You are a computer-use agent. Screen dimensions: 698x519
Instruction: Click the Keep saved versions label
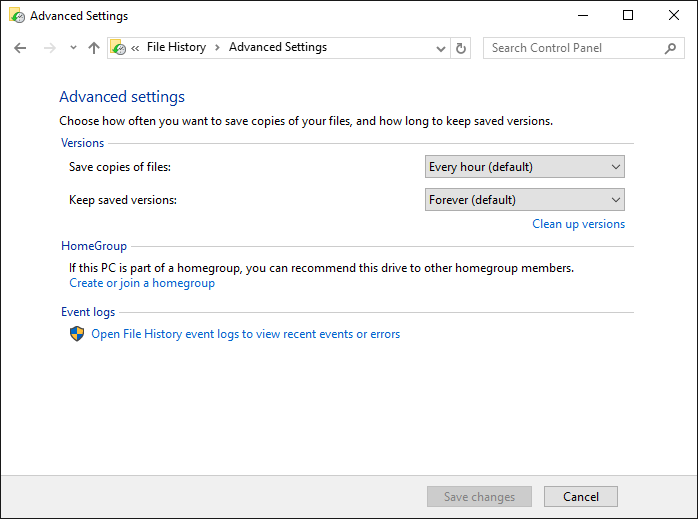coord(123,200)
